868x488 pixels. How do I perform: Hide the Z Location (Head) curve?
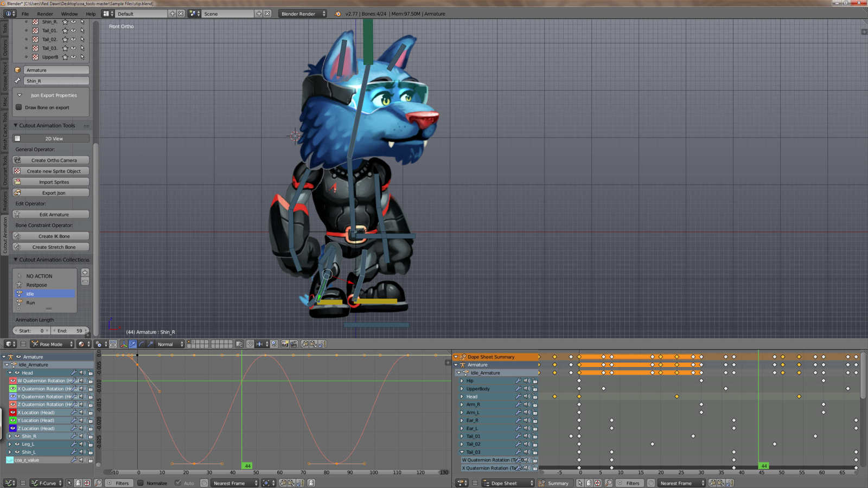click(x=12, y=428)
